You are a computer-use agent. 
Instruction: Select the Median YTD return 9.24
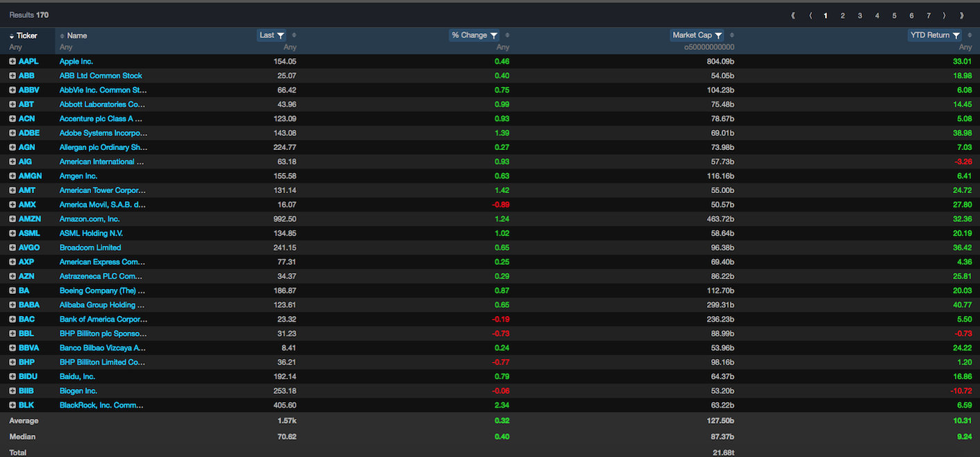[x=965, y=437]
